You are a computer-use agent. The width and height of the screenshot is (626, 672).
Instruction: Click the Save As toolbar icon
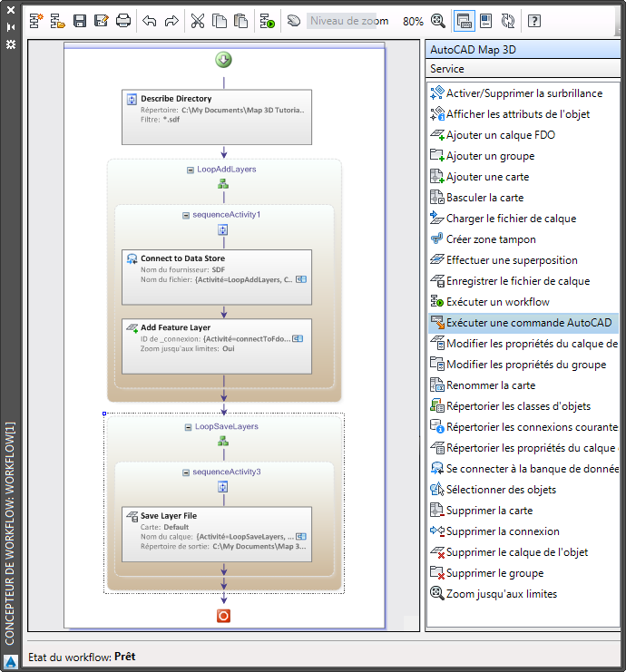click(x=102, y=21)
